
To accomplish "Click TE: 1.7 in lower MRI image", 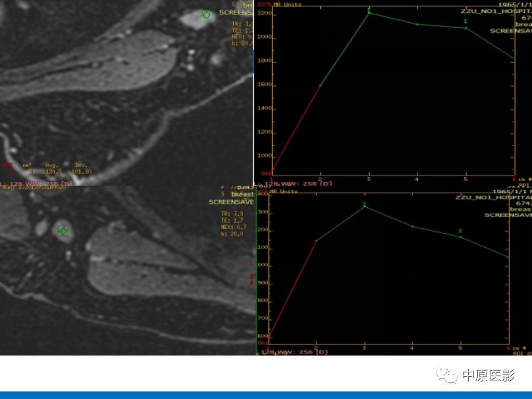I will 232,221.
